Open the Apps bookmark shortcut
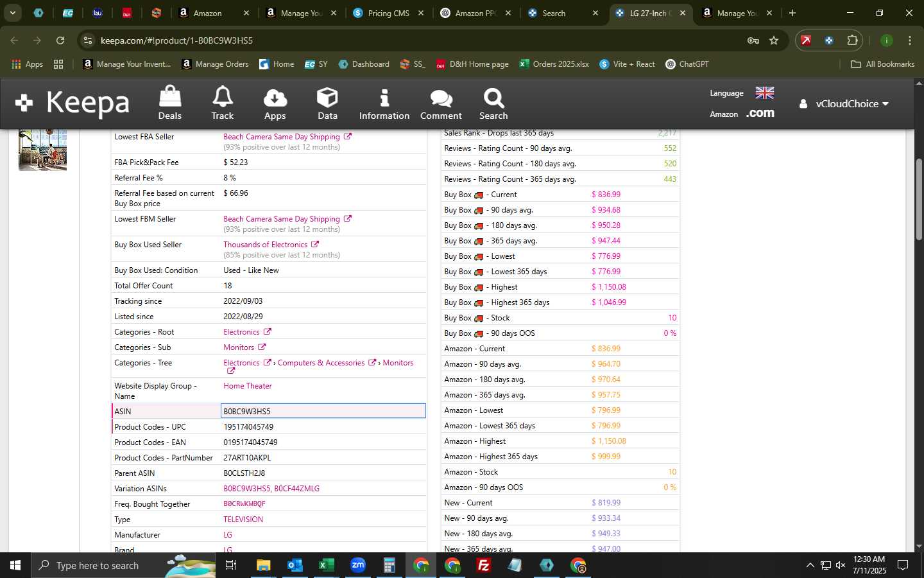924x578 pixels. click(27, 64)
